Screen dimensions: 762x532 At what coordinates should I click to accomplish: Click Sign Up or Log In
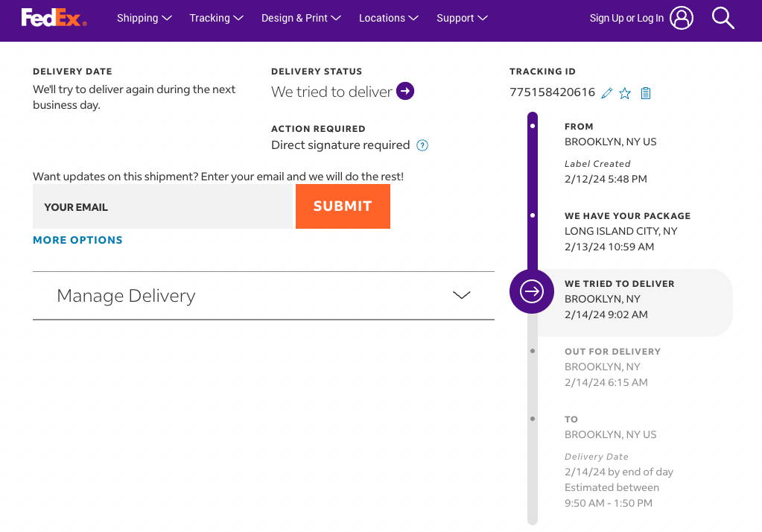point(626,18)
